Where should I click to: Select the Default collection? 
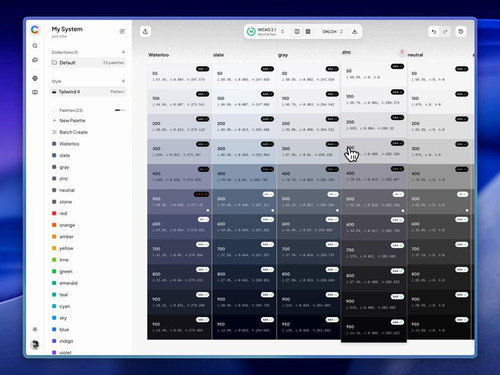point(88,63)
